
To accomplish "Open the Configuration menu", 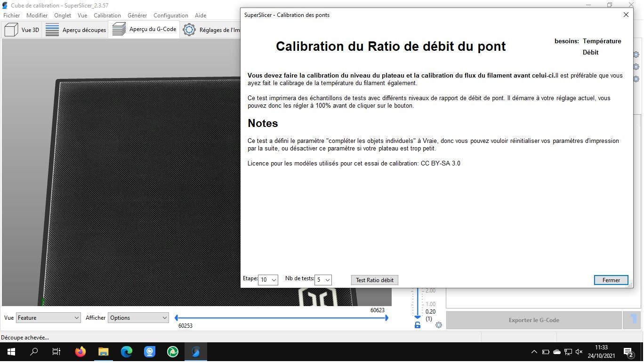I will click(171, 15).
